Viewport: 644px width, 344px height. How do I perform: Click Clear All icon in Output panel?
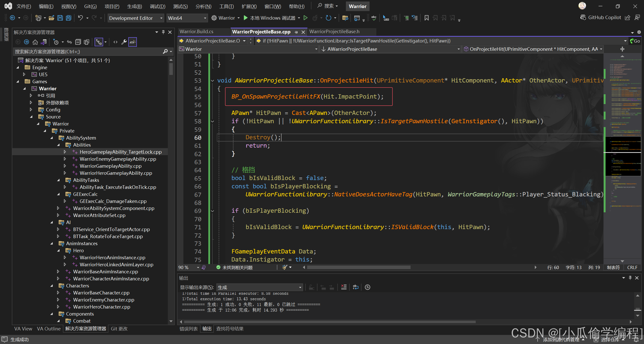click(344, 287)
